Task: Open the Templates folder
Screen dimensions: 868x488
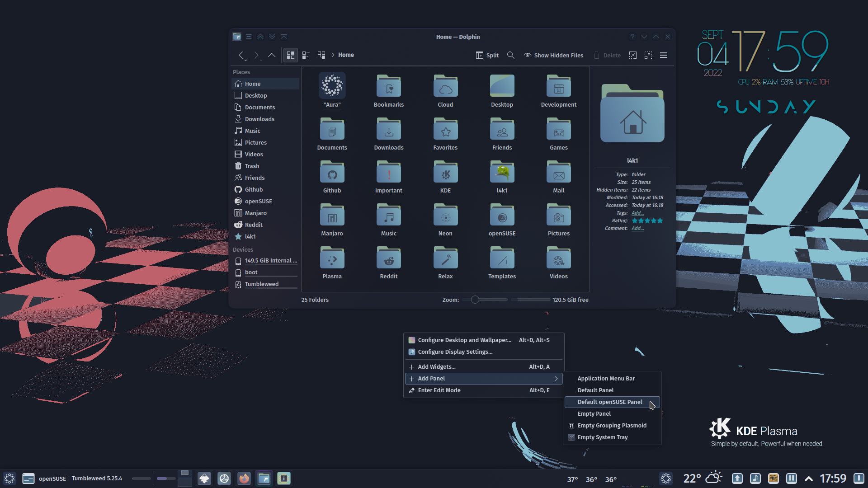Action: pyautogui.click(x=502, y=263)
